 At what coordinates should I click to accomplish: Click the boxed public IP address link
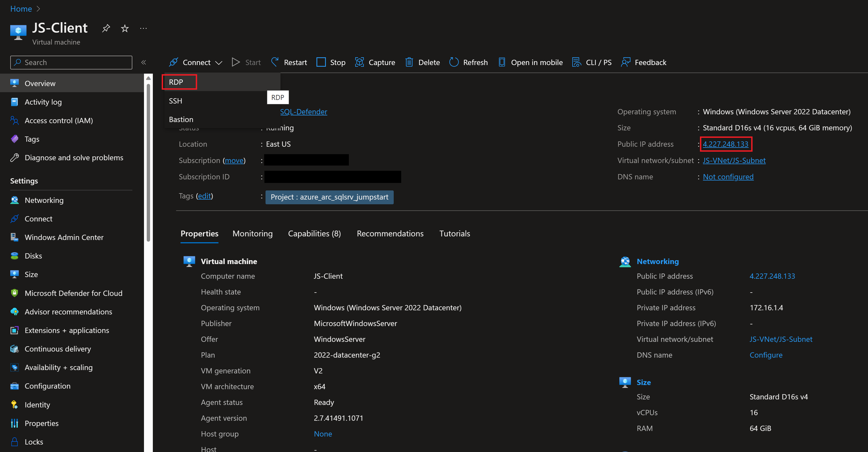[725, 144]
